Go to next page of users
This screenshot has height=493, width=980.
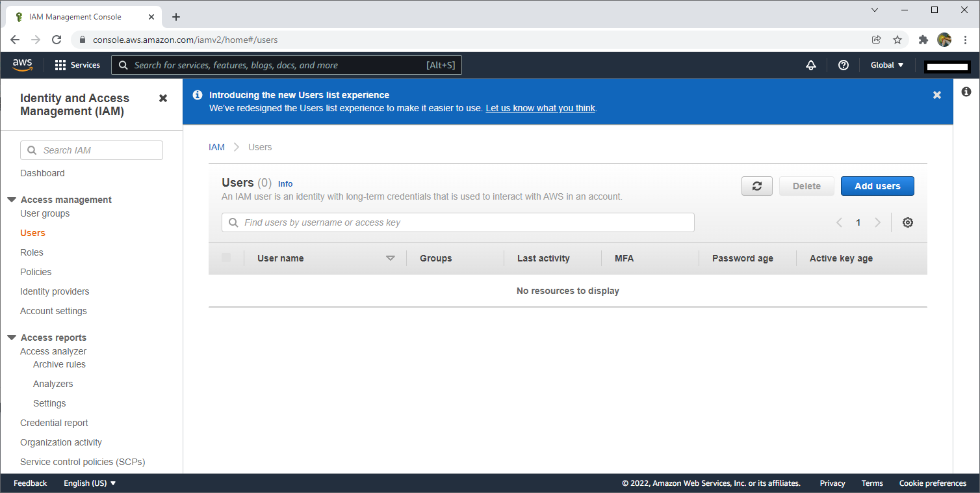tap(878, 222)
